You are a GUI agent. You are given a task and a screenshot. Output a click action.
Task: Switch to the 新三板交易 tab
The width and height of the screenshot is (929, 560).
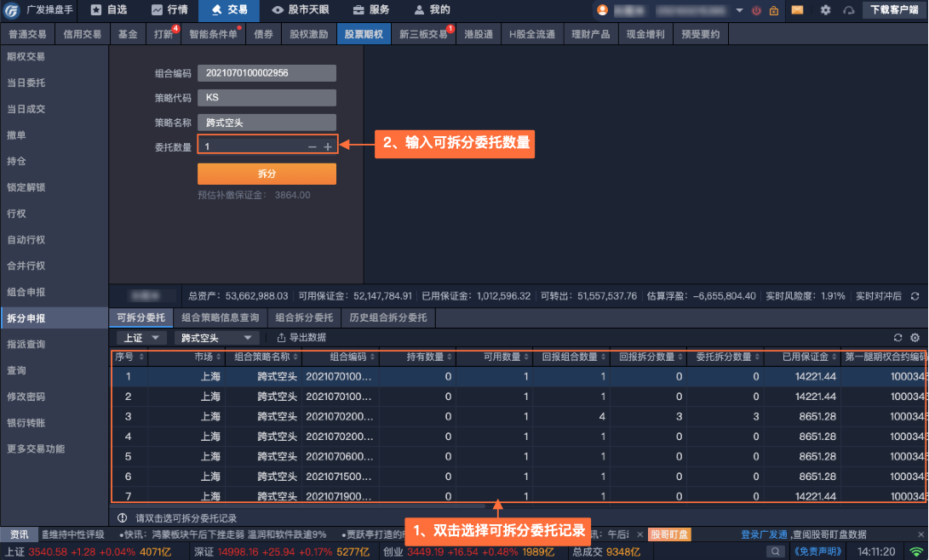pos(423,34)
